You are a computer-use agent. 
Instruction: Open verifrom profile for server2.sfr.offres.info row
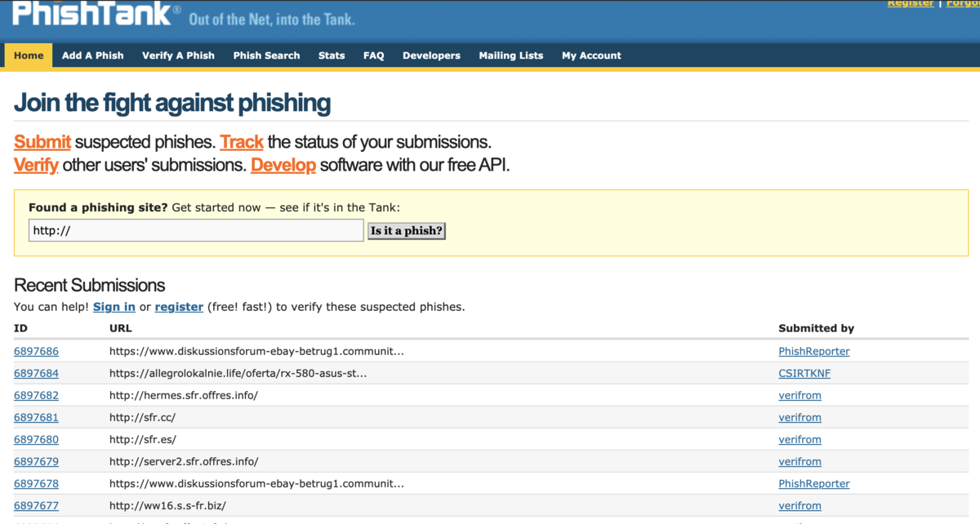coord(800,461)
